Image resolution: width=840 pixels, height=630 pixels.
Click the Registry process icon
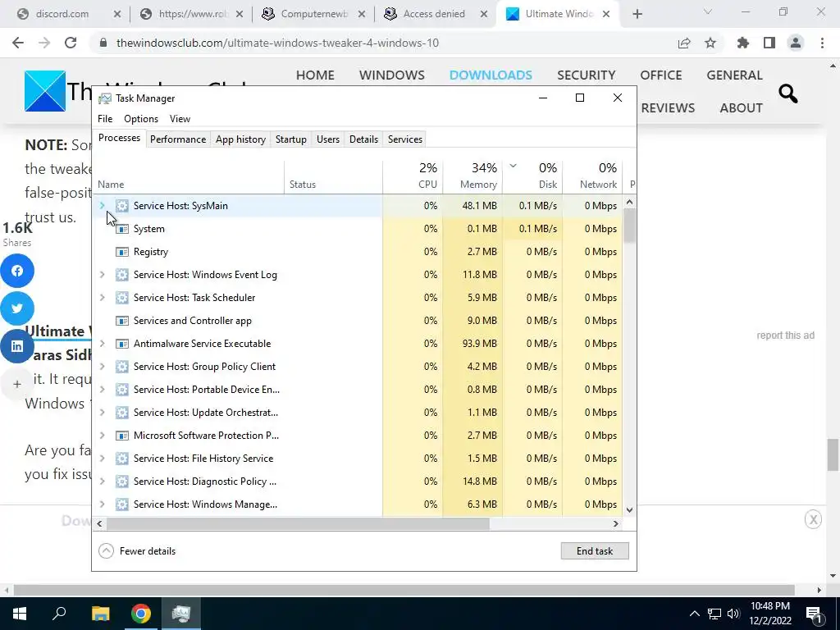coord(122,252)
